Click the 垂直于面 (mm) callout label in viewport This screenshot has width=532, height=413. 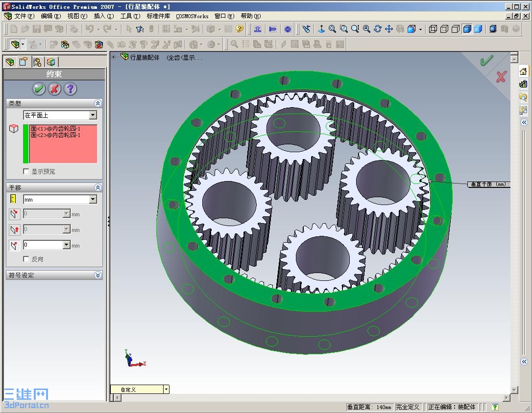coord(488,184)
